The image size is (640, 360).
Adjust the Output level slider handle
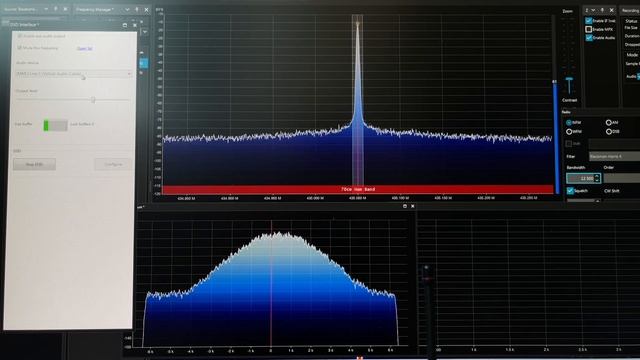pos(93,100)
